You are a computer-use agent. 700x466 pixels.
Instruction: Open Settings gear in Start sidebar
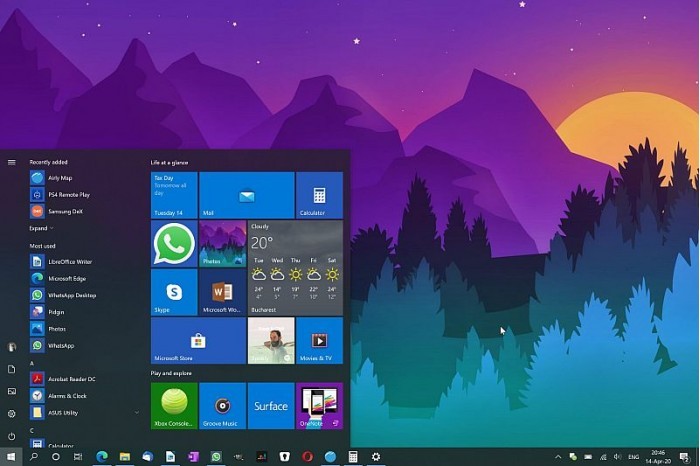click(x=11, y=413)
